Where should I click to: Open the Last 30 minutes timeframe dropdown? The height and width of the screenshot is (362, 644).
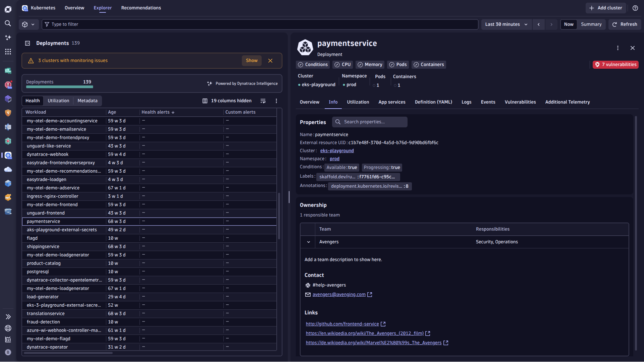coord(506,24)
